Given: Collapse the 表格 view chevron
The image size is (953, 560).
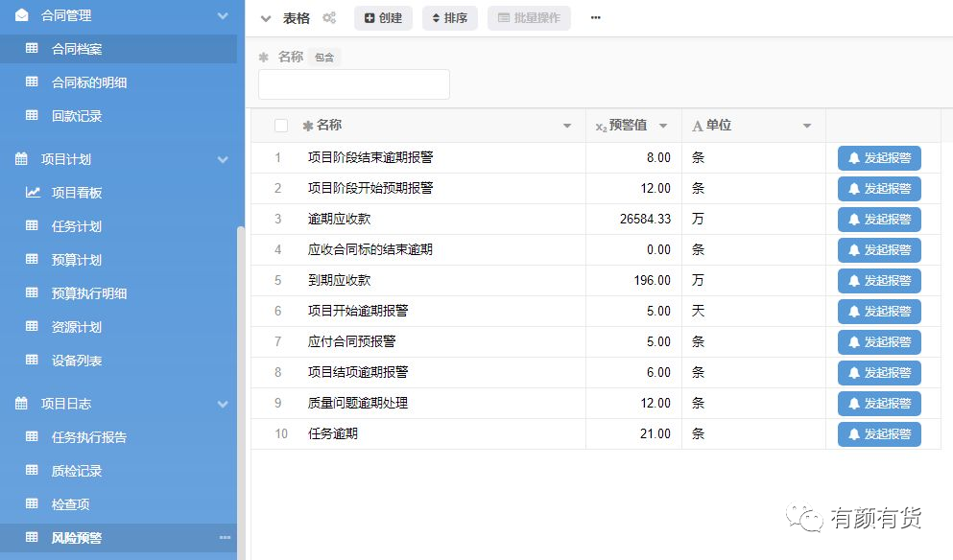Looking at the screenshot, I should (x=266, y=18).
